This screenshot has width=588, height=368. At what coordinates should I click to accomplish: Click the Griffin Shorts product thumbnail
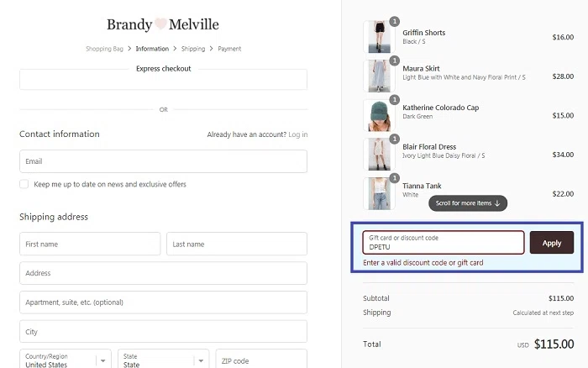pos(377,37)
